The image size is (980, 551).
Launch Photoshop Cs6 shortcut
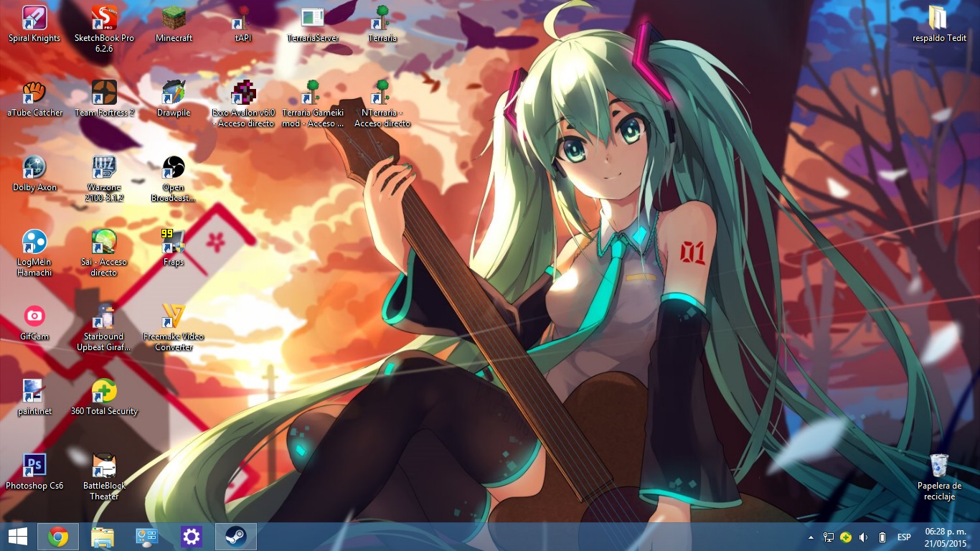(x=34, y=465)
